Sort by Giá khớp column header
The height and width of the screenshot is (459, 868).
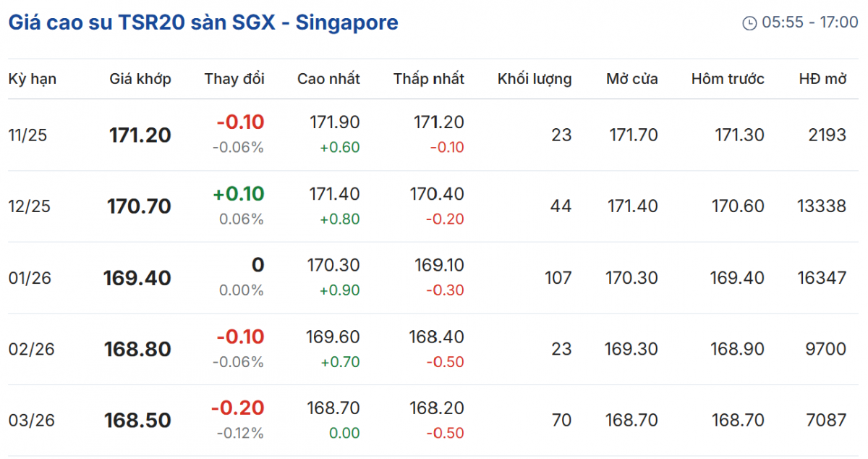click(140, 79)
